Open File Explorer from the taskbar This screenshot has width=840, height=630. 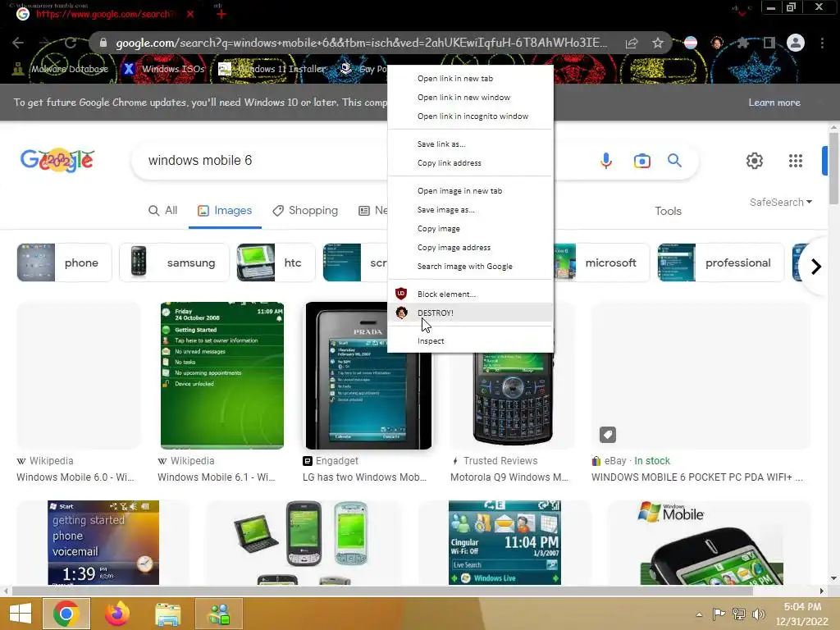[167, 614]
